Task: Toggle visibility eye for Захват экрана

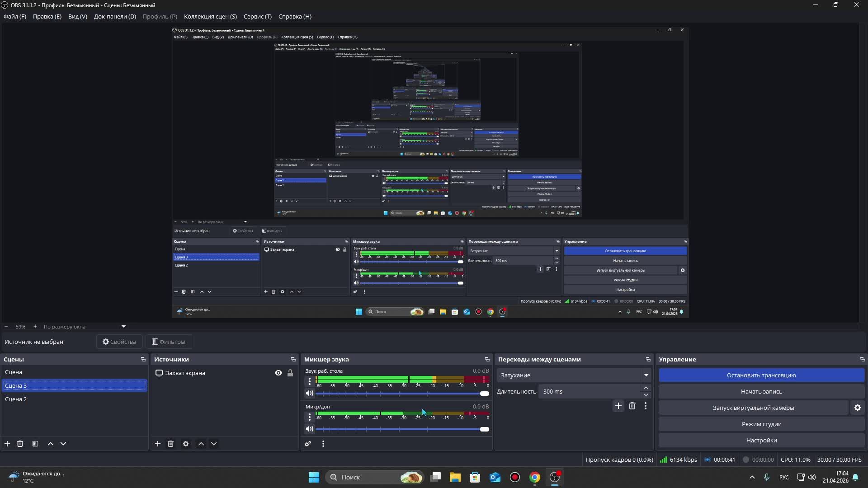Action: point(278,373)
